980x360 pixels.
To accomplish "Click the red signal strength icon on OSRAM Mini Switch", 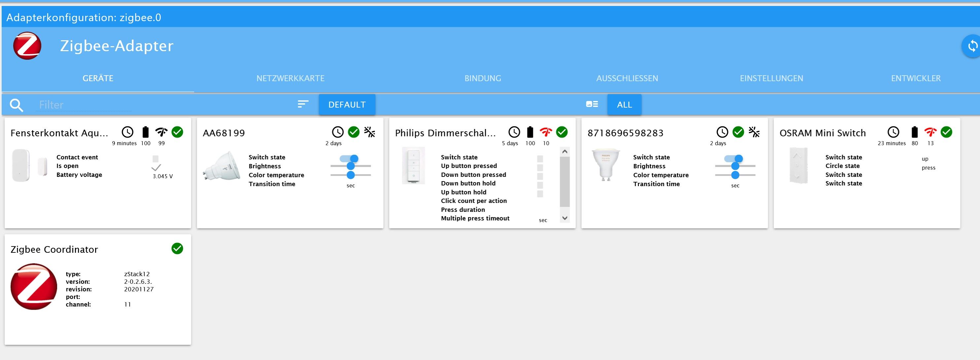I will click(930, 132).
